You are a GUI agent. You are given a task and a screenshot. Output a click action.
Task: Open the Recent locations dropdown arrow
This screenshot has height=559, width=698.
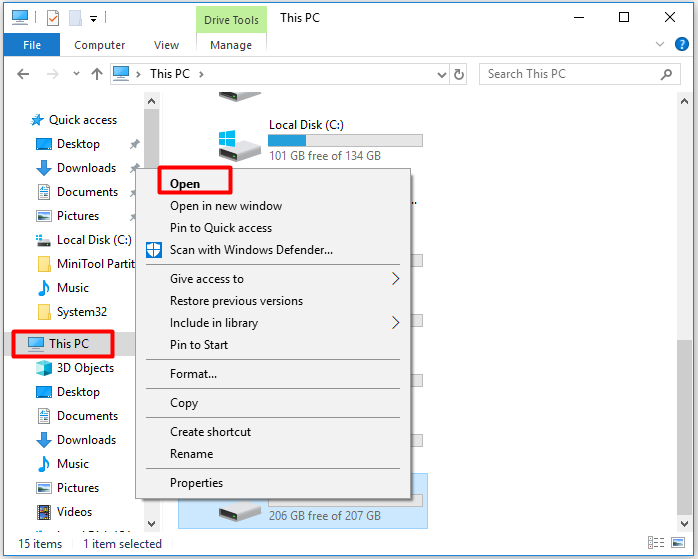pyautogui.click(x=77, y=73)
